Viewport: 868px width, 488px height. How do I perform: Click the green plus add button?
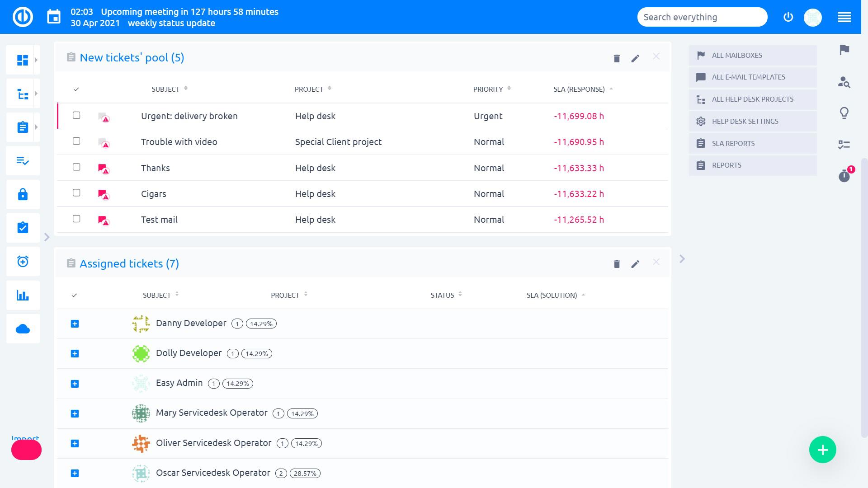[822, 450]
